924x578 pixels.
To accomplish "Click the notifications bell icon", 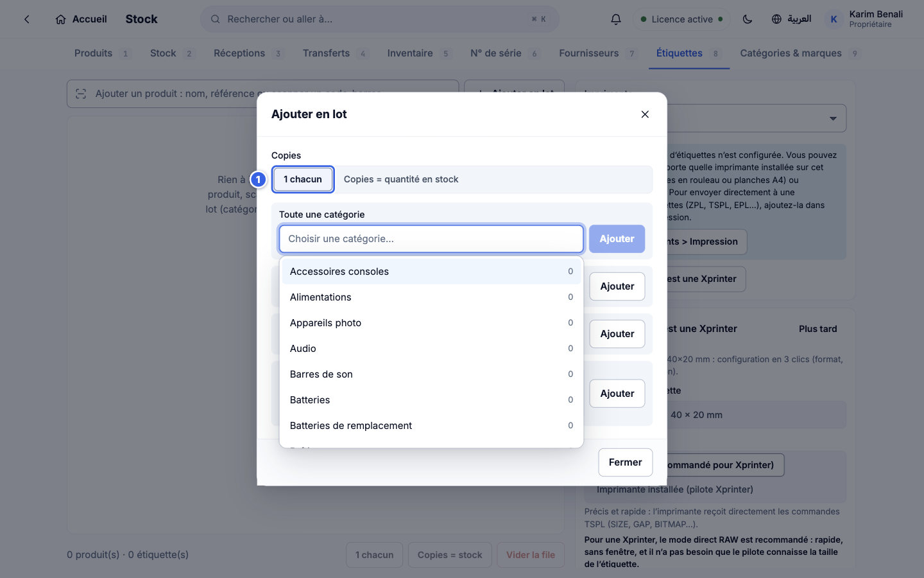I will 616,19.
